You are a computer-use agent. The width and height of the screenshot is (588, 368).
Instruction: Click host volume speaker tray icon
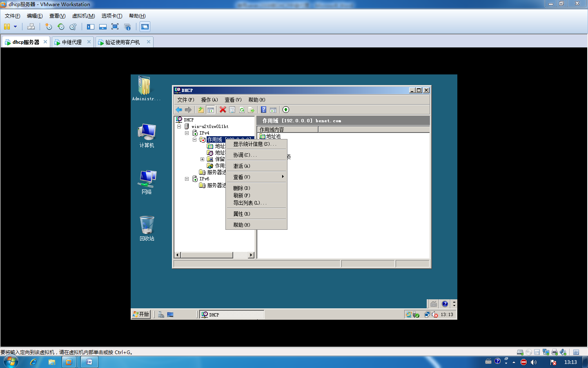click(x=534, y=362)
